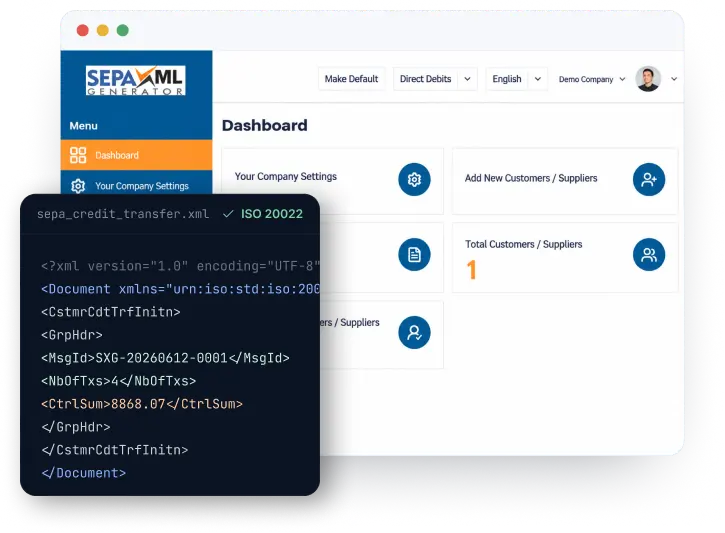Screen dimensions: 725x533
Task: Click the SEPA XML Generator logo
Action: 135,80
